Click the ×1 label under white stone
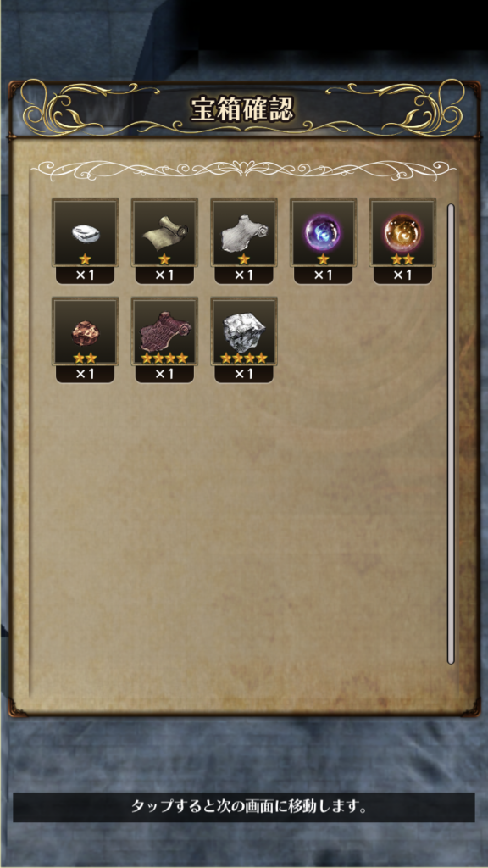 point(85,275)
